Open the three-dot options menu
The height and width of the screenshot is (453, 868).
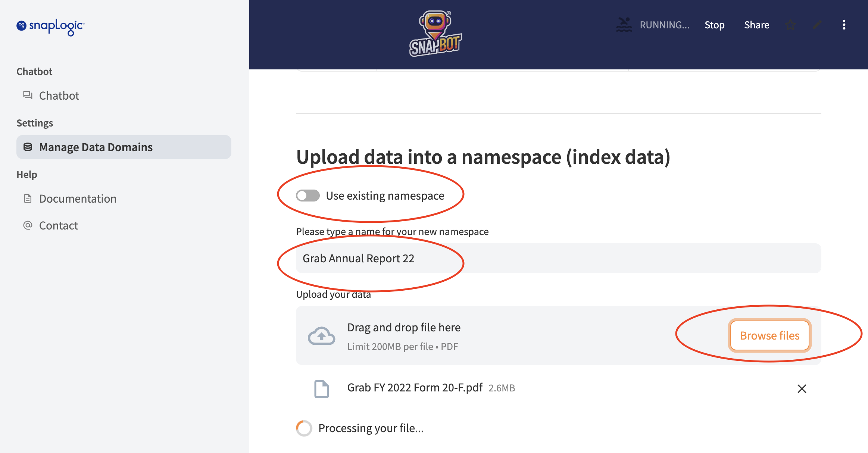coord(844,25)
